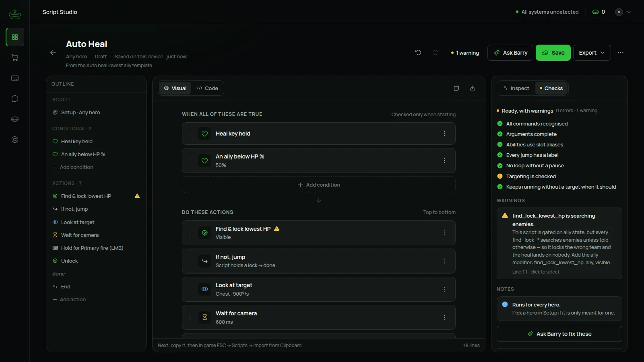This screenshot has height=362, width=644.
Task: Select Unlock in the outline
Action: click(x=96, y=261)
